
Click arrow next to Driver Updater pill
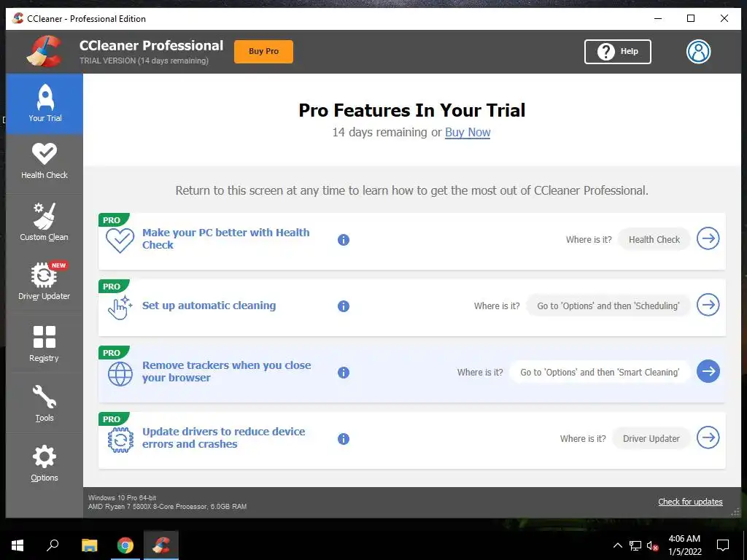click(708, 437)
